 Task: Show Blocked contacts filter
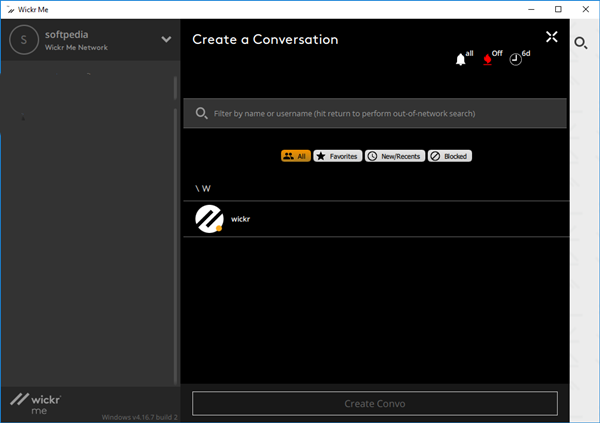(x=449, y=156)
